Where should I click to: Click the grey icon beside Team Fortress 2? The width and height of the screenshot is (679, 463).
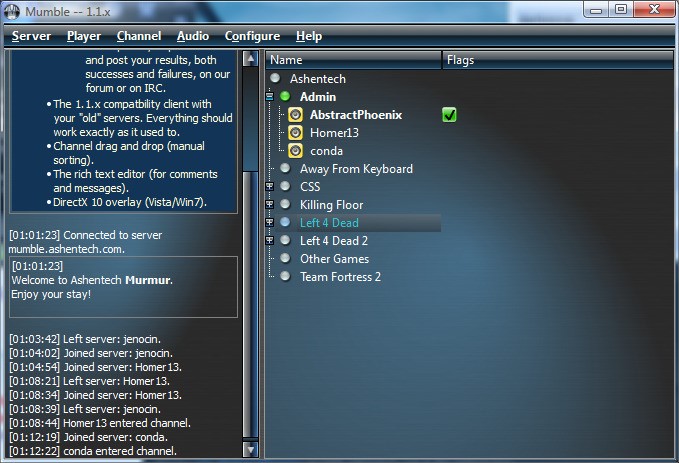coord(285,276)
